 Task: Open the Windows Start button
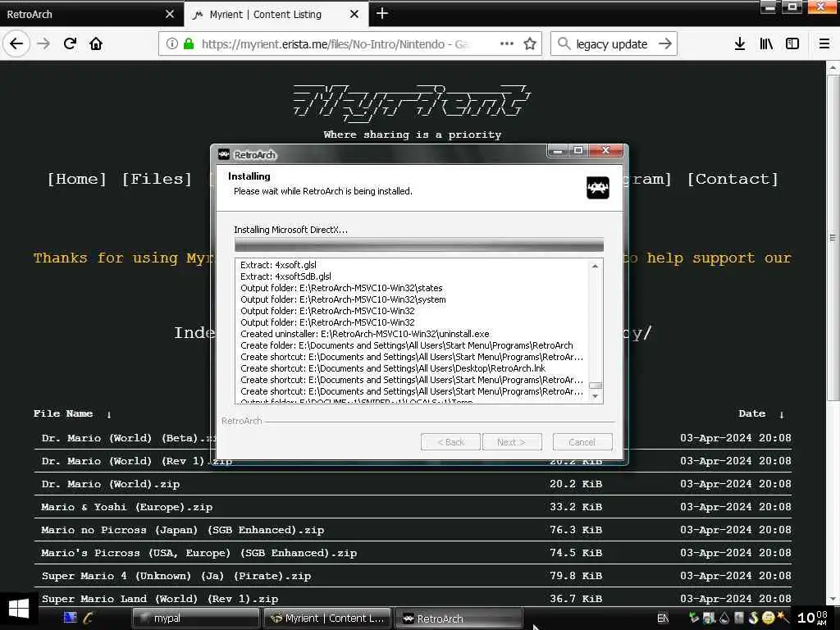(18, 610)
